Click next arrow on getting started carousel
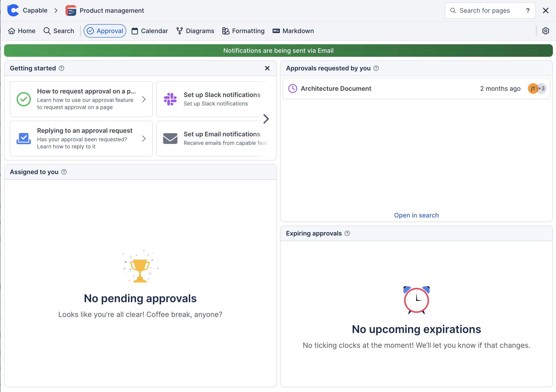The height and width of the screenshot is (392, 556). coord(266,119)
